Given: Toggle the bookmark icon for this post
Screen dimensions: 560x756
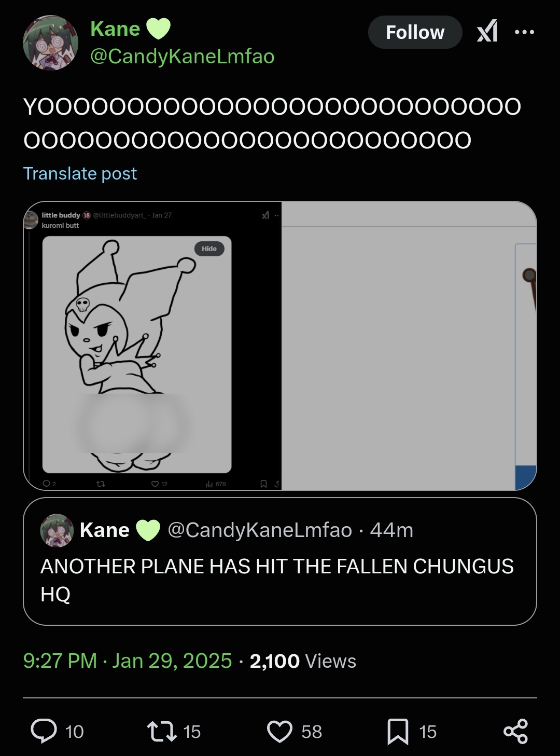Looking at the screenshot, I should click(x=398, y=731).
